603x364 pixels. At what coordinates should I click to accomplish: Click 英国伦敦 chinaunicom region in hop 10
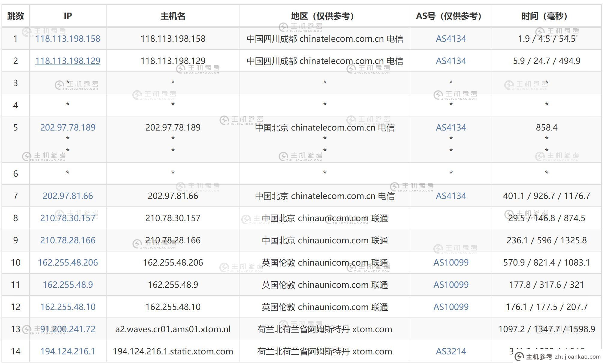coord(325,263)
